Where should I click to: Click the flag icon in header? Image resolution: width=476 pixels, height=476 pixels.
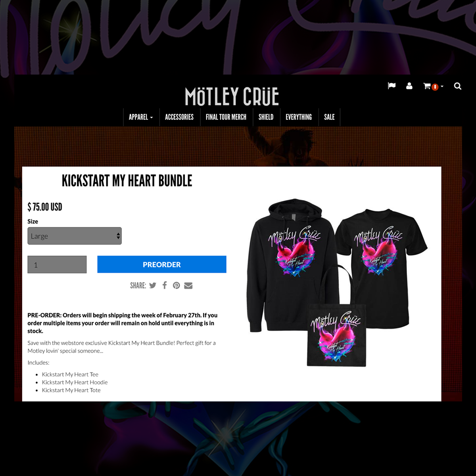click(x=392, y=86)
